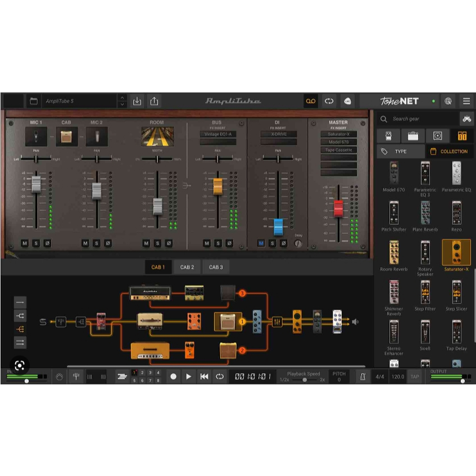
Task: Invert phase on the BUS channel
Action: [x=229, y=243]
